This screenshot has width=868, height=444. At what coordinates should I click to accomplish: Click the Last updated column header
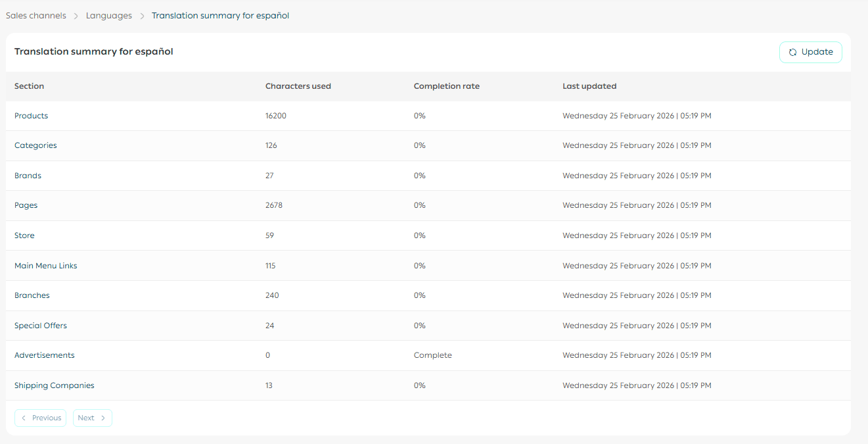(x=589, y=86)
